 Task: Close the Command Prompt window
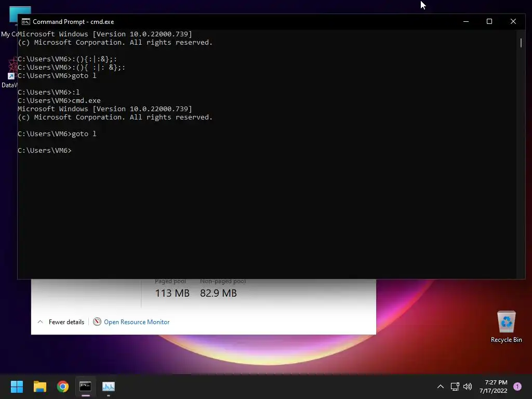[x=513, y=21]
